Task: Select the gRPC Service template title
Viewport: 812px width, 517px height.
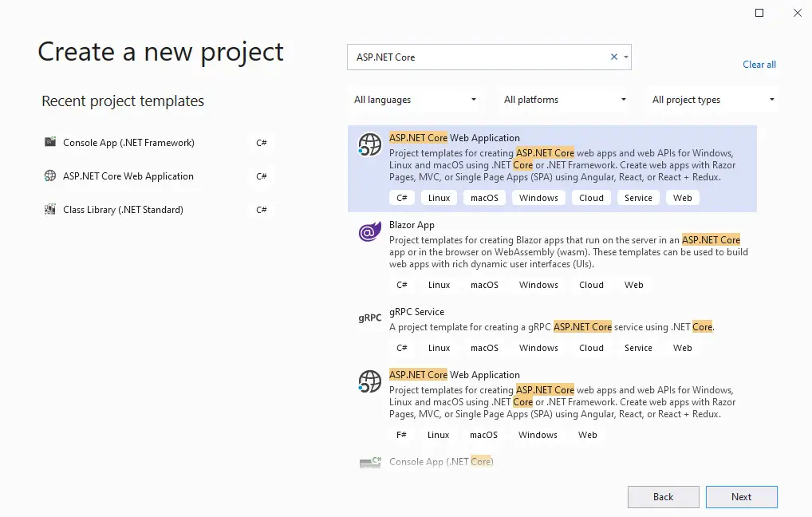Action: 417,312
